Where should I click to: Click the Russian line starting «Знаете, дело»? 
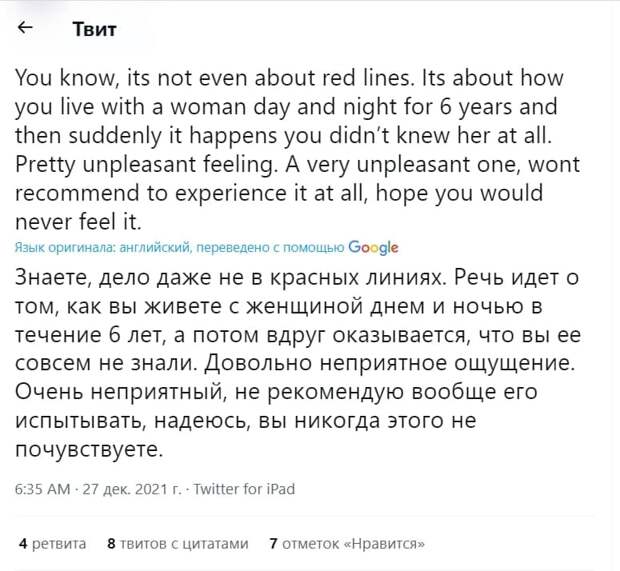(297, 277)
